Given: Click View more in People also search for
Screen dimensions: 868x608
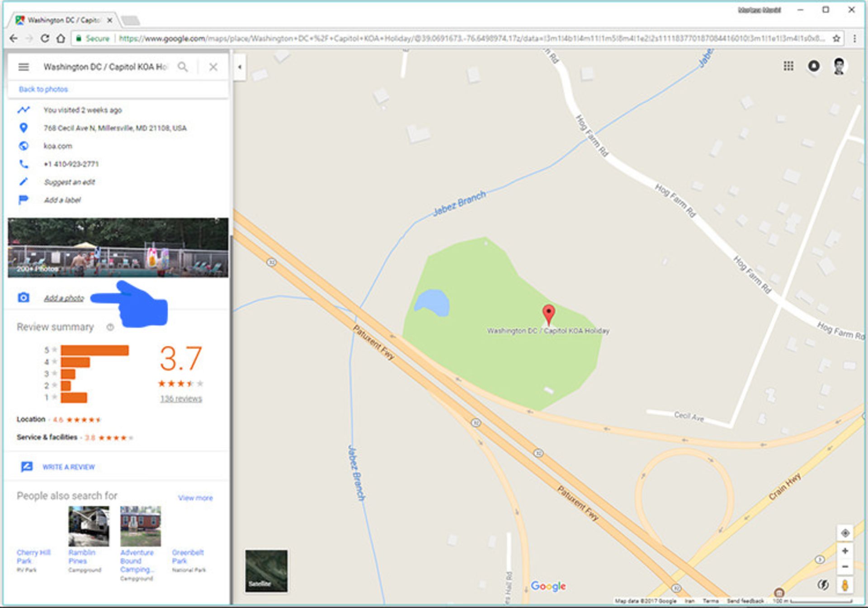Looking at the screenshot, I should 195,498.
